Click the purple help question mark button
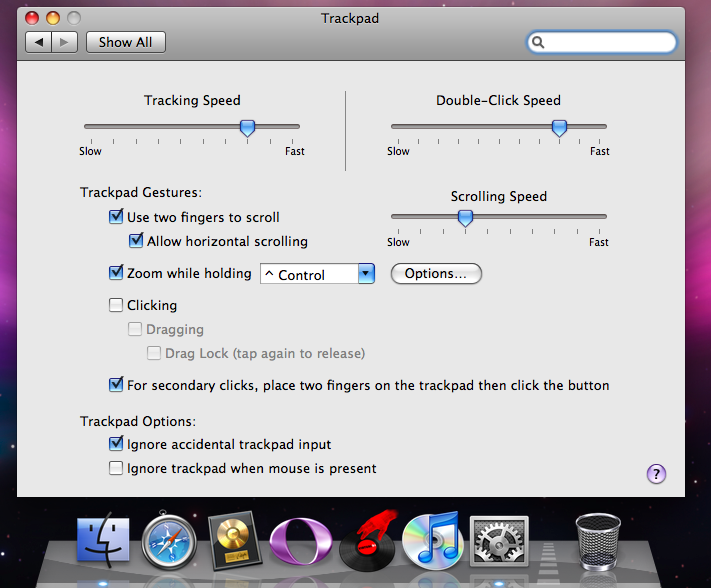Image resolution: width=711 pixels, height=588 pixels. point(656,474)
